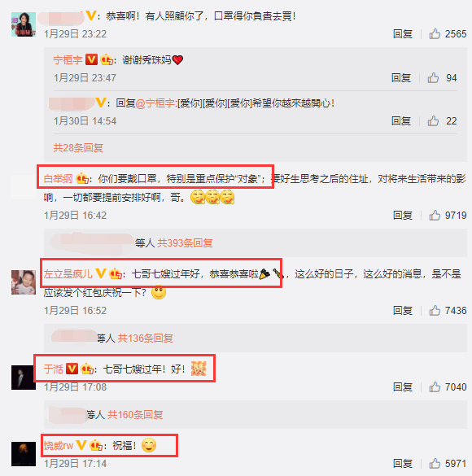Reply to 饶威rw's 17:14 comment

click(403, 463)
